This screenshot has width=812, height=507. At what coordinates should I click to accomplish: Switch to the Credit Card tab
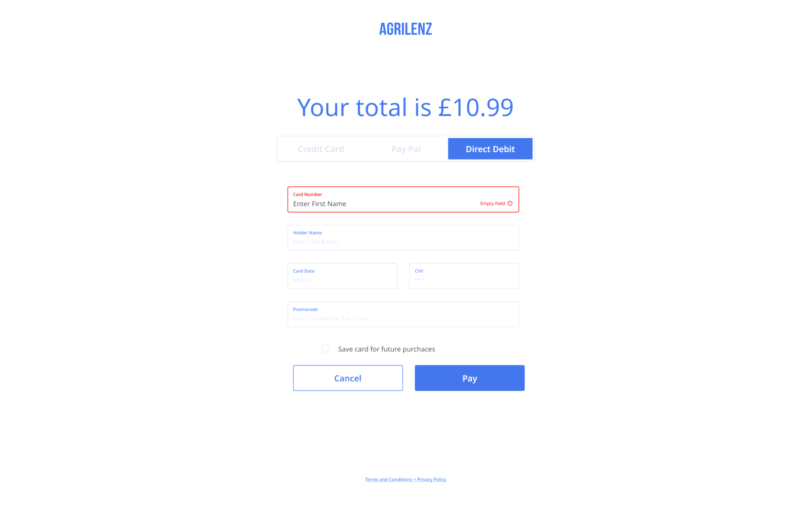click(320, 149)
